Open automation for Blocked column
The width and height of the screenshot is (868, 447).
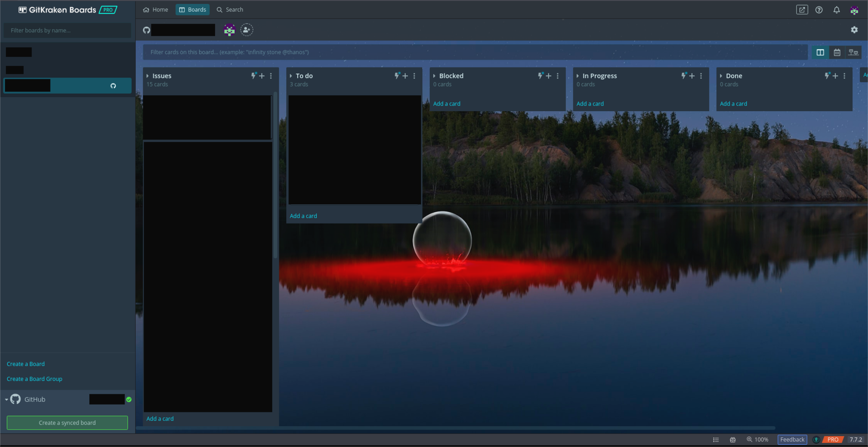(x=540, y=76)
